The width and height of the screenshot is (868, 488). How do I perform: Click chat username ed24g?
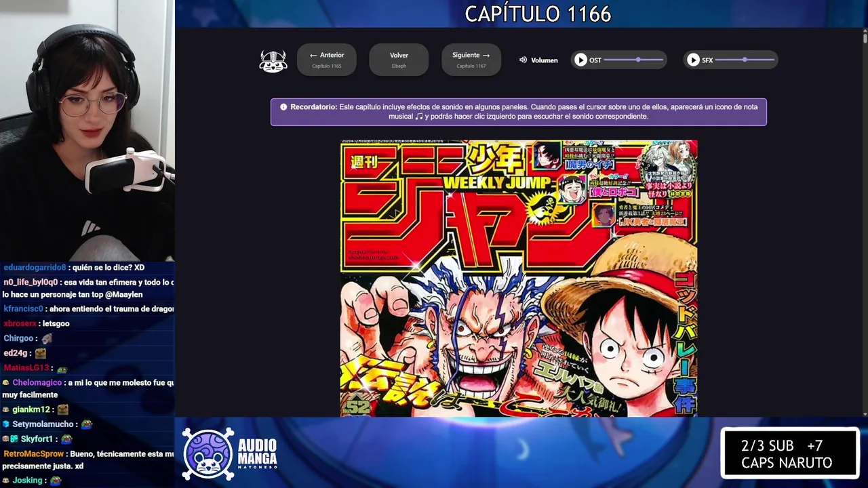[x=15, y=353]
